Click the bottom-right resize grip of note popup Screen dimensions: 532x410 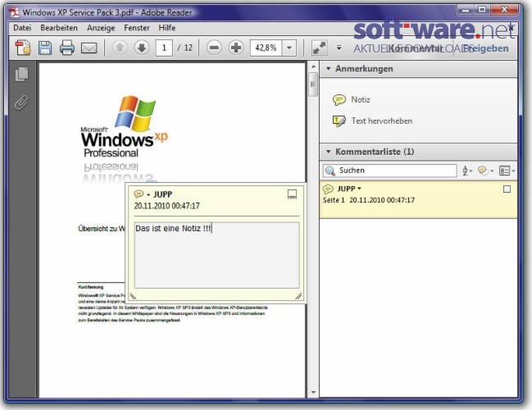click(298, 296)
